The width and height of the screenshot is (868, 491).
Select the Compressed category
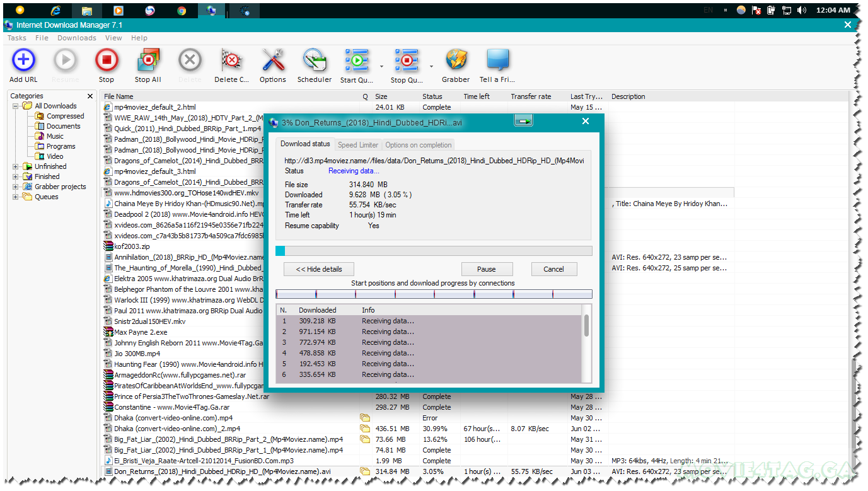pyautogui.click(x=65, y=116)
